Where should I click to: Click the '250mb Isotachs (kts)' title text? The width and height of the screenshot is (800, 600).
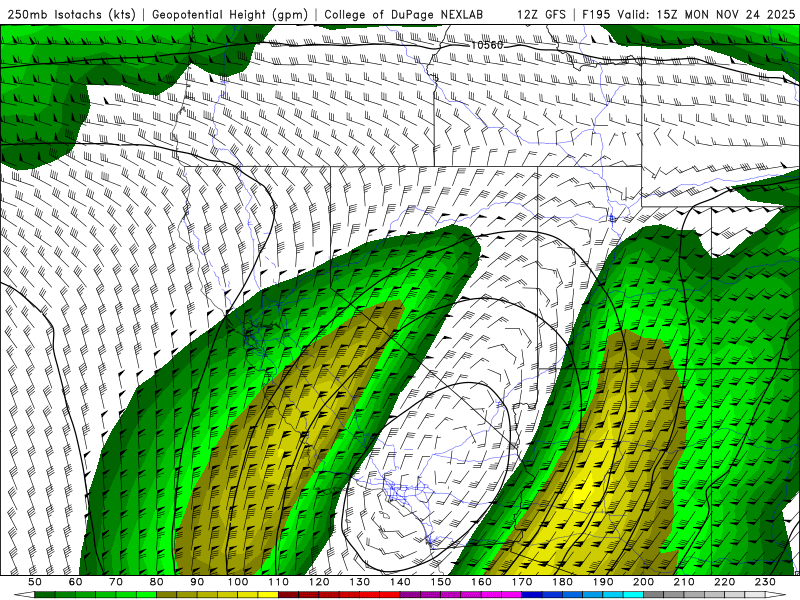pyautogui.click(x=71, y=14)
